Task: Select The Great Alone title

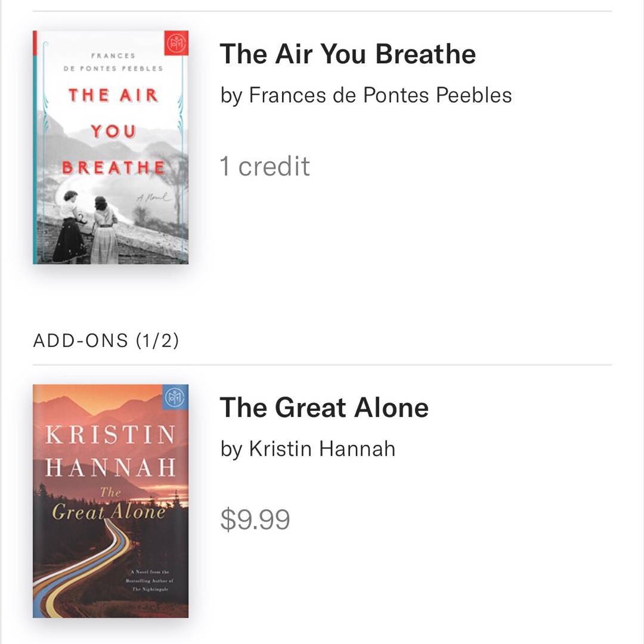Action: (324, 408)
